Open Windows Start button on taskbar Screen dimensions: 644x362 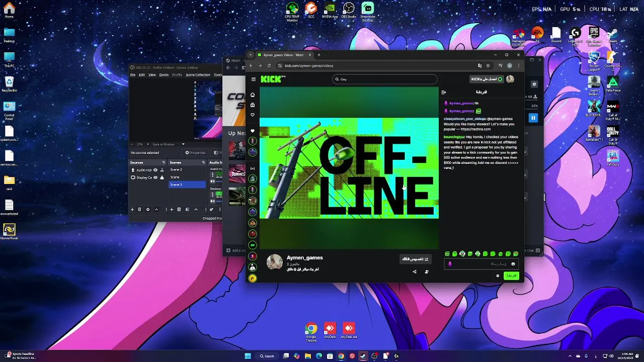click(x=248, y=356)
